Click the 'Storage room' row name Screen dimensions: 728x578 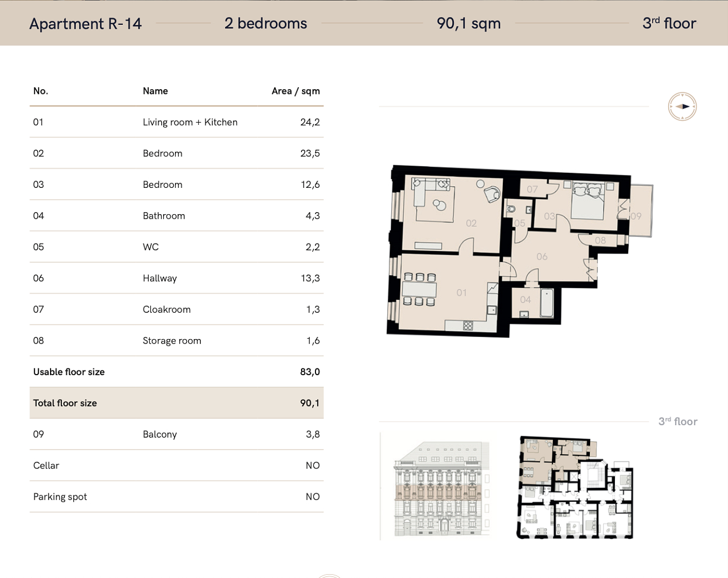[172, 341]
